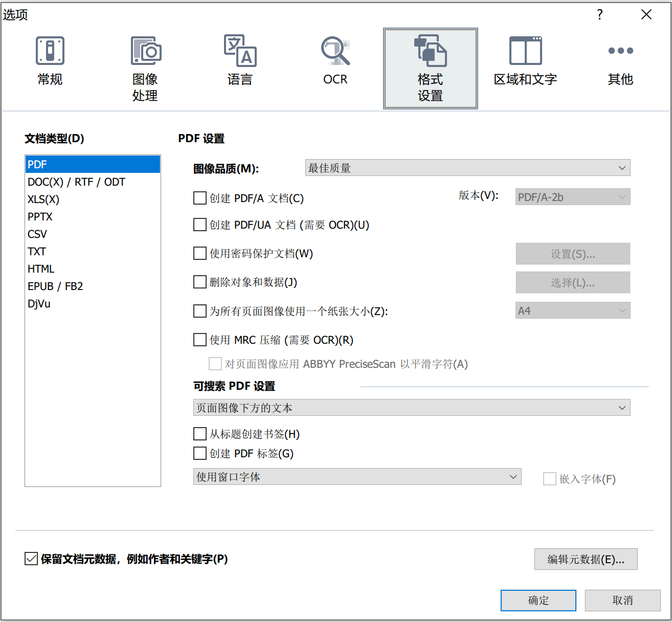
Task: Open the OCR magnifier icon
Action: (335, 51)
